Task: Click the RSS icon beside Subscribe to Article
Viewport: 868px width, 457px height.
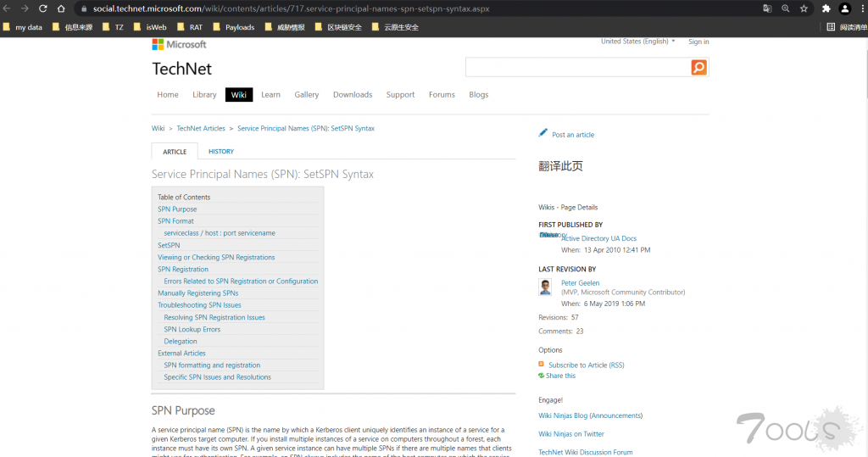Action: [542, 364]
